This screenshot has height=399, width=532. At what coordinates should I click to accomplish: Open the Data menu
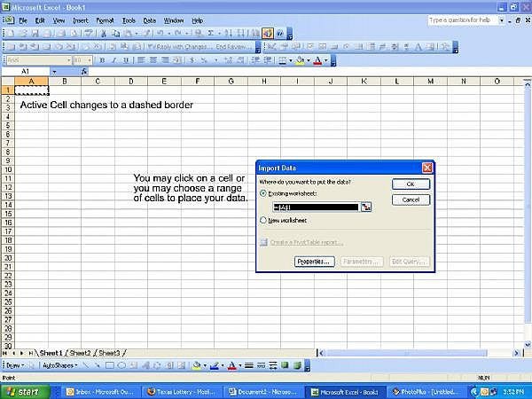149,20
